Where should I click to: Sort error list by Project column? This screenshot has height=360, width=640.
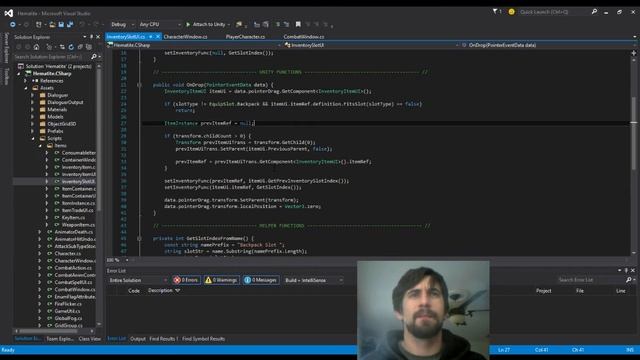543,291
